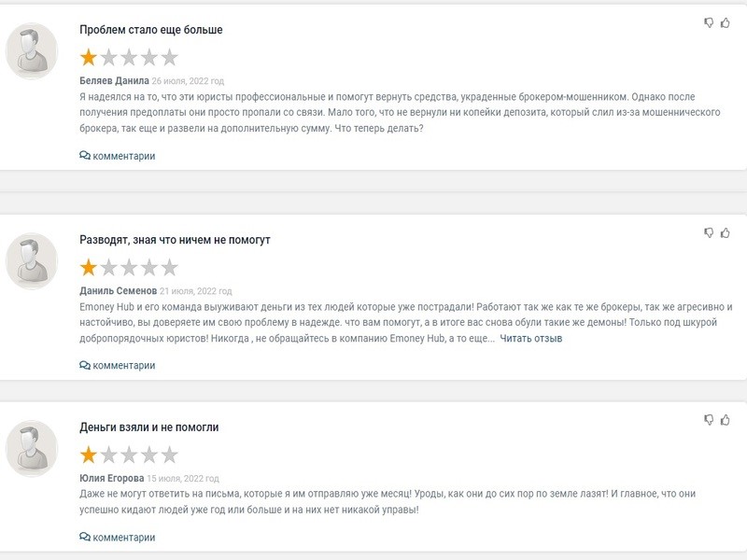Open комментарии link under Даниль Семенов's review

tap(123, 366)
